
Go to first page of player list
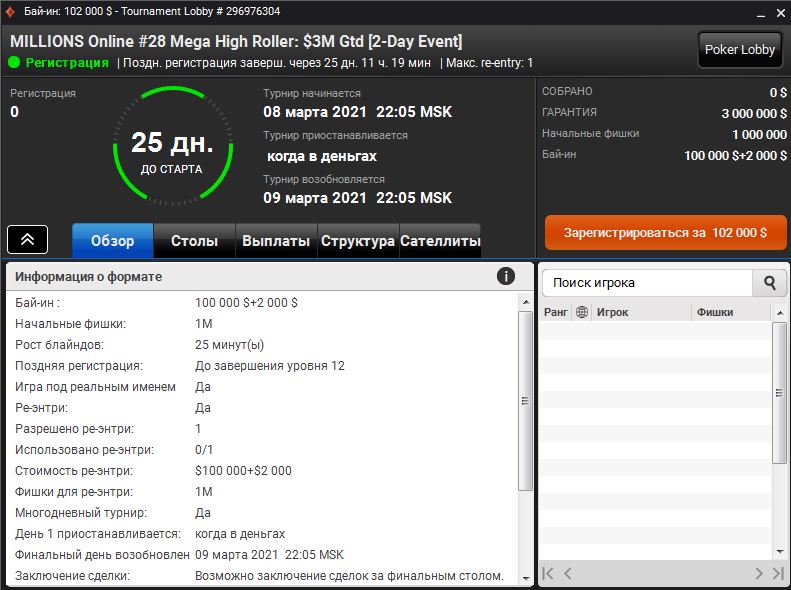548,573
